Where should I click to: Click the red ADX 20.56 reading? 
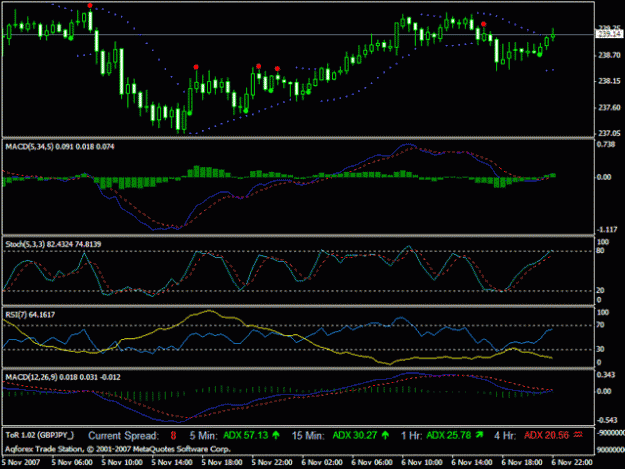point(546,435)
